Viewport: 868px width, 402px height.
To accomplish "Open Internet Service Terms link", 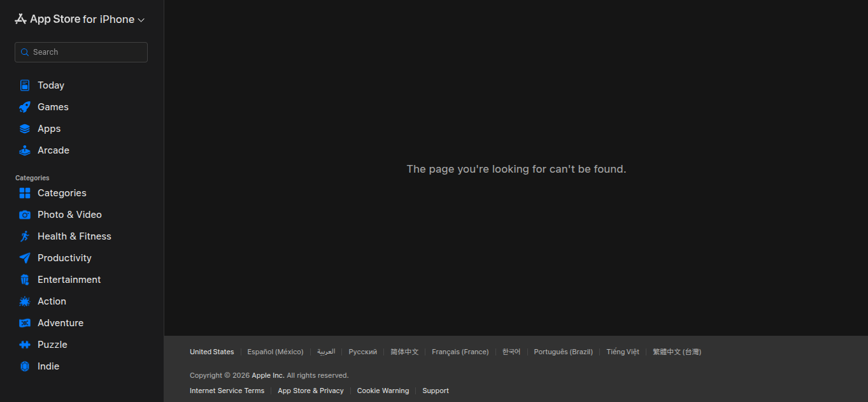I will point(227,391).
